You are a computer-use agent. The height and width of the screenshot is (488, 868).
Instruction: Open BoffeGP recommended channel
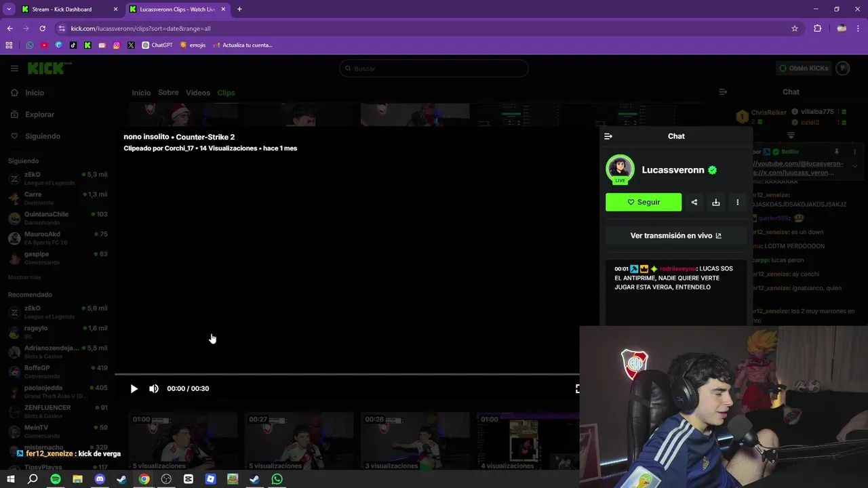[x=58, y=371]
